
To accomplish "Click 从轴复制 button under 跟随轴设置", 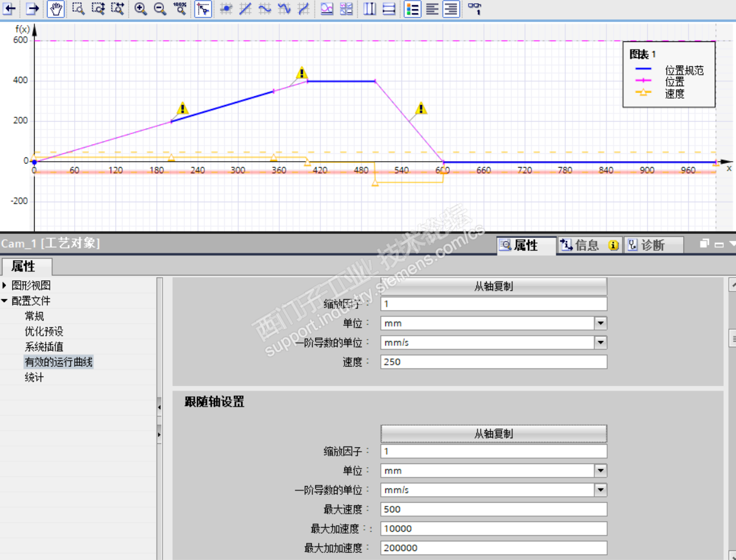I will (x=493, y=434).
